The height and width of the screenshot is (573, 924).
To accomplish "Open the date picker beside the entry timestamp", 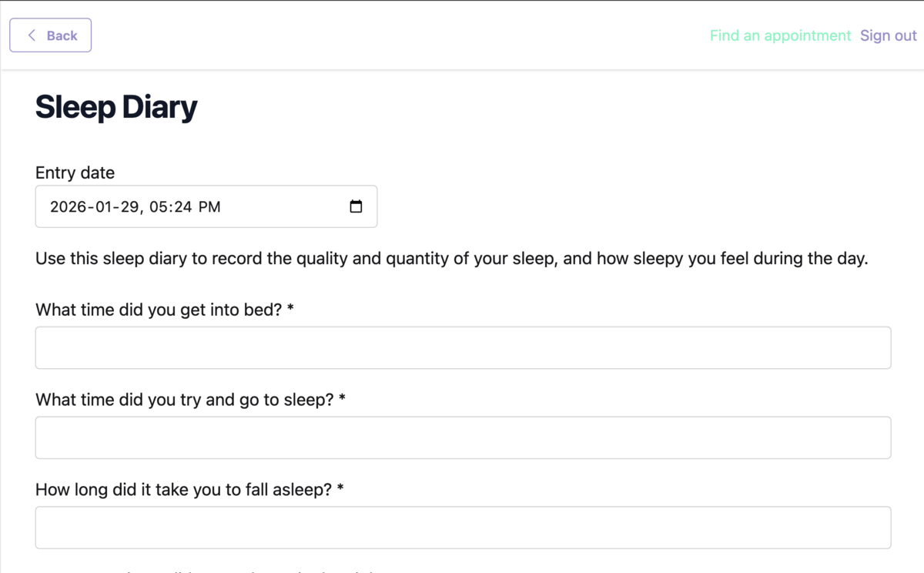I will click(355, 206).
